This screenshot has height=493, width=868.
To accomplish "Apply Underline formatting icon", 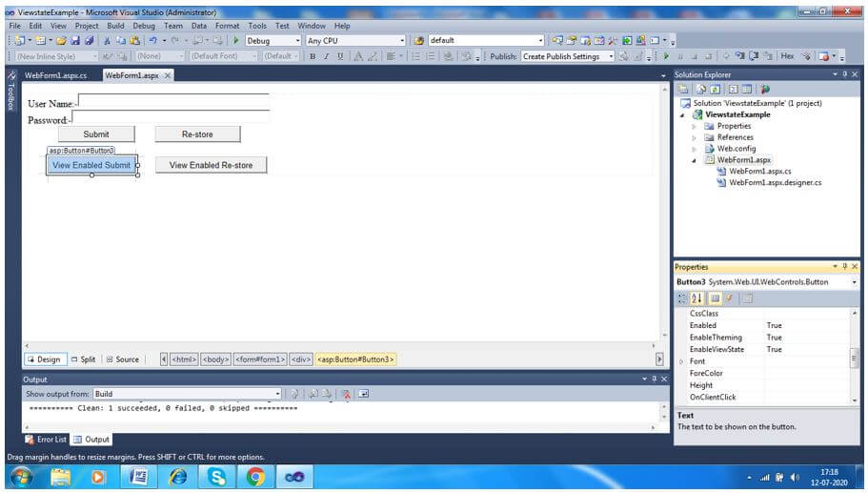I will 340,56.
